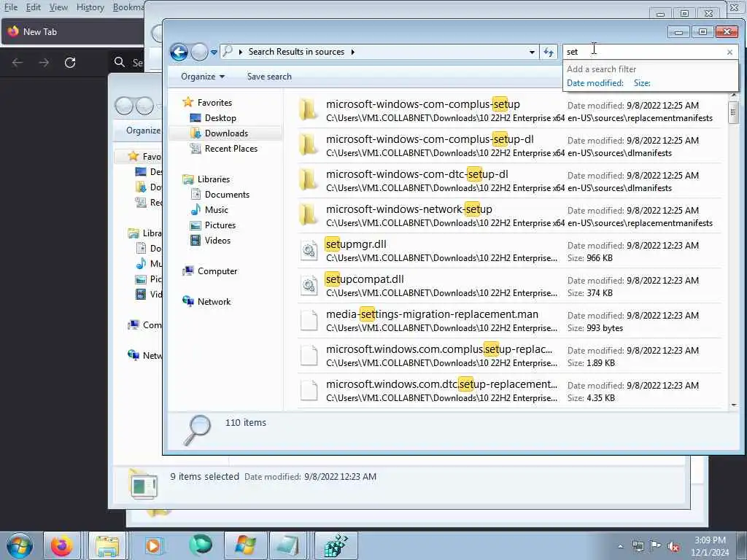Select microsoft-windows-network-setup folder result
747x560 pixels.
pos(508,216)
